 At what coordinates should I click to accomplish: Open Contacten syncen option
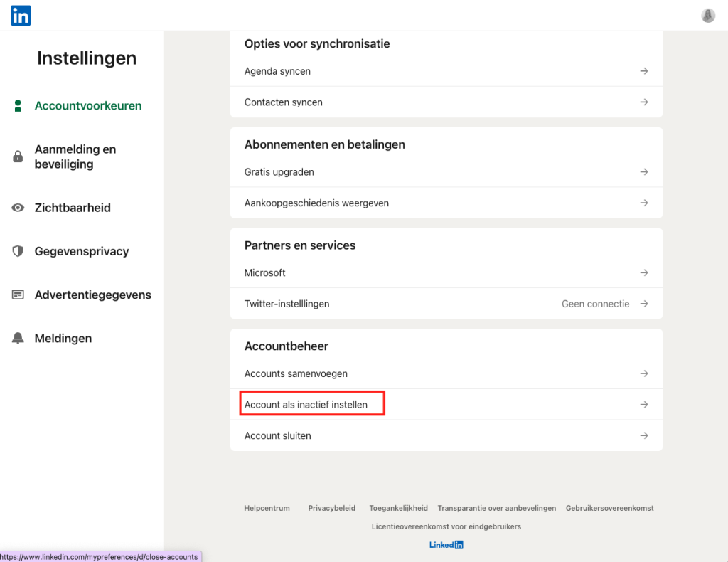(284, 102)
